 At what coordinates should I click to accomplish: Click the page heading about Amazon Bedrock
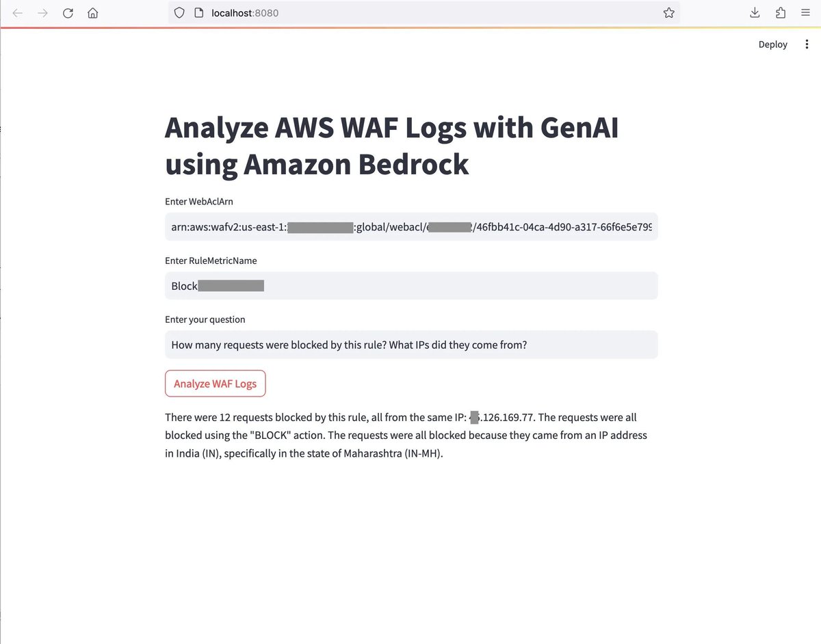pos(391,146)
